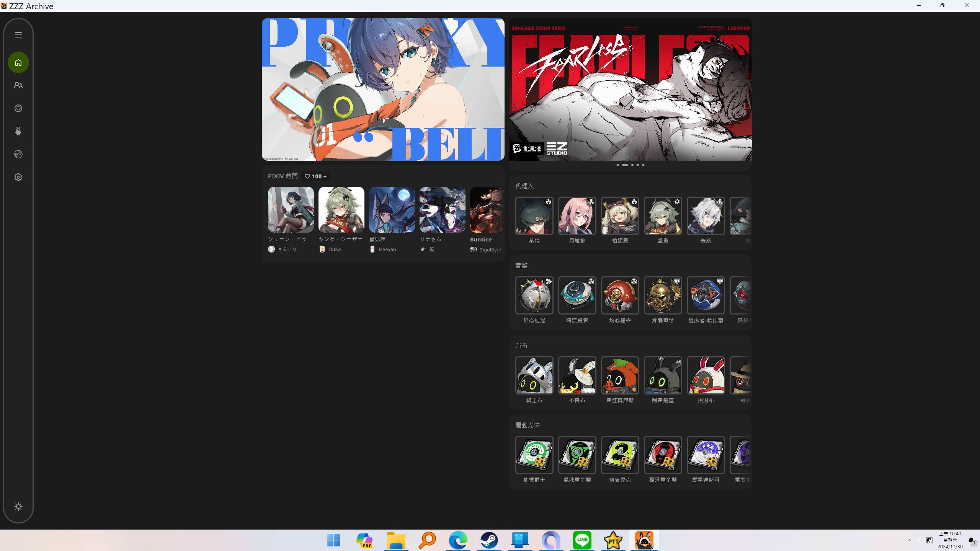Select agent 賽斯
This screenshot has height=551, width=980.
click(706, 216)
